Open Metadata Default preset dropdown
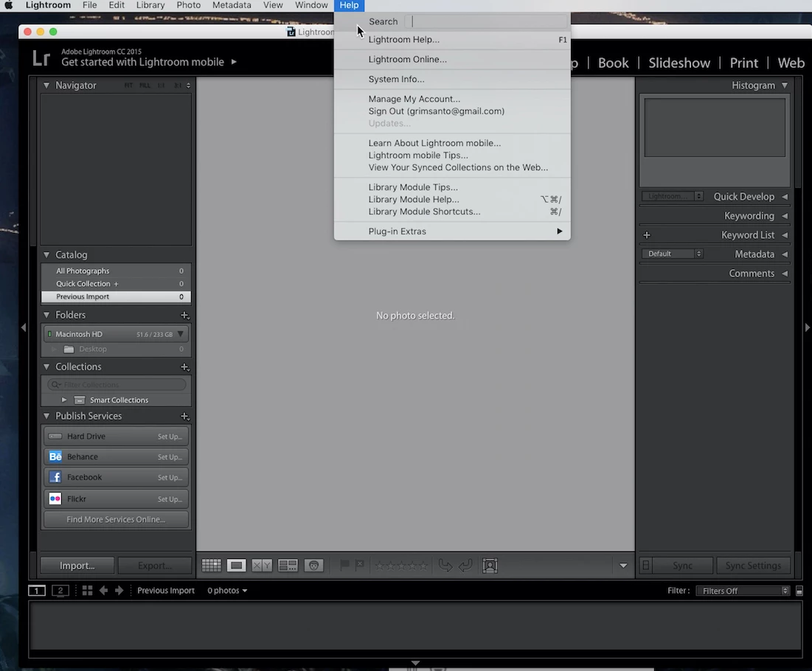Viewport: 812px width, 671px height. tap(672, 254)
